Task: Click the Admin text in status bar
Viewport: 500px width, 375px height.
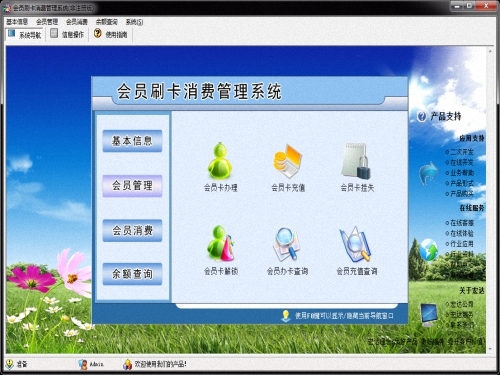Action: [x=96, y=364]
